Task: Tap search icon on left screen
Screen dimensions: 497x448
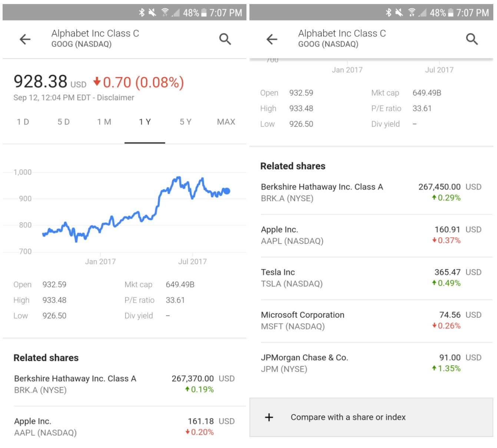Action: click(x=225, y=39)
